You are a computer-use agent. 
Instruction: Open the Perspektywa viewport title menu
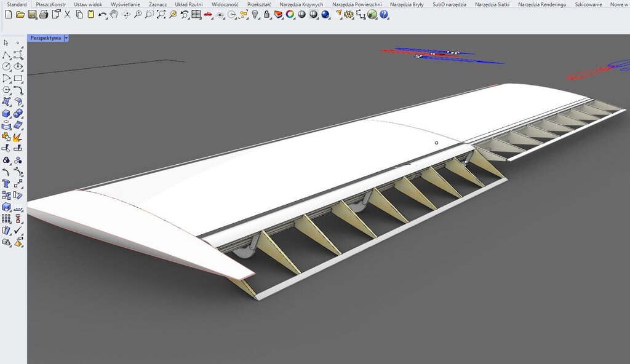(x=46, y=38)
